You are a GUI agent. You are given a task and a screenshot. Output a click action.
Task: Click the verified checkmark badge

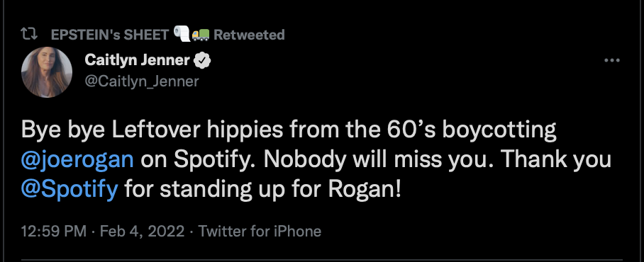point(202,61)
